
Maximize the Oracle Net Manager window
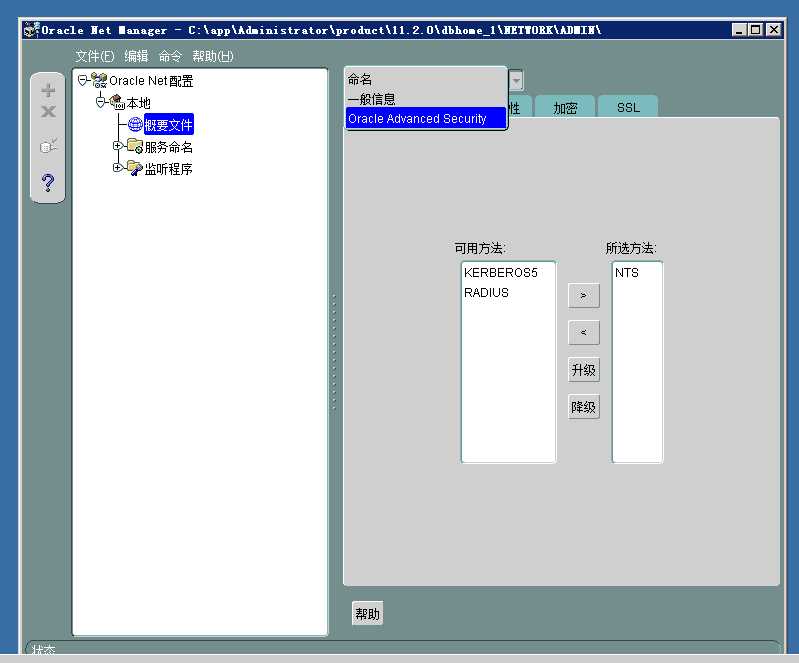756,30
